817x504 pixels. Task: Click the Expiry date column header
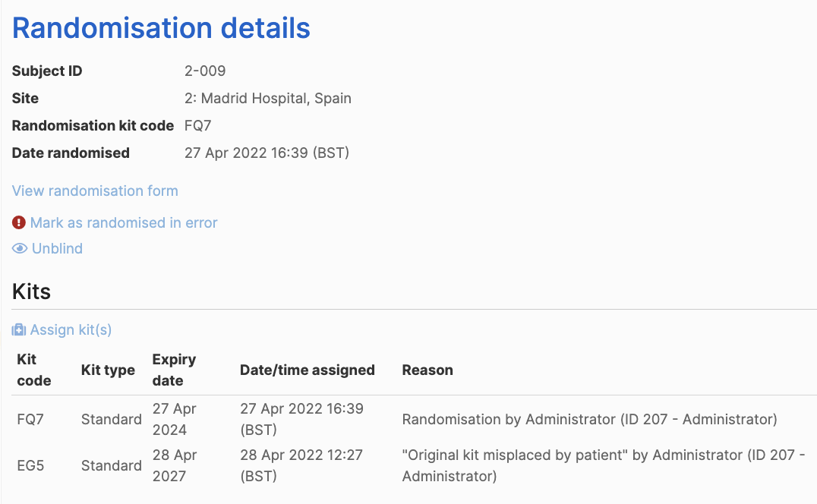(x=174, y=370)
